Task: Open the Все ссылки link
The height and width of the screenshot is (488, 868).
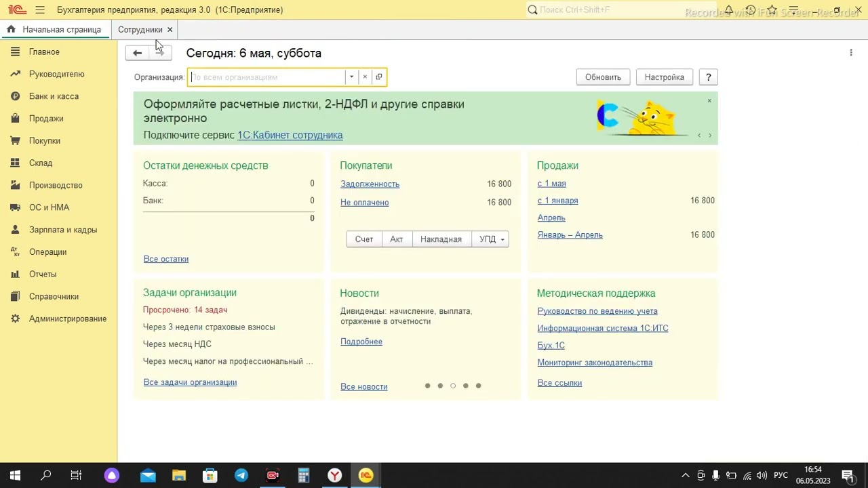Action: tap(559, 383)
